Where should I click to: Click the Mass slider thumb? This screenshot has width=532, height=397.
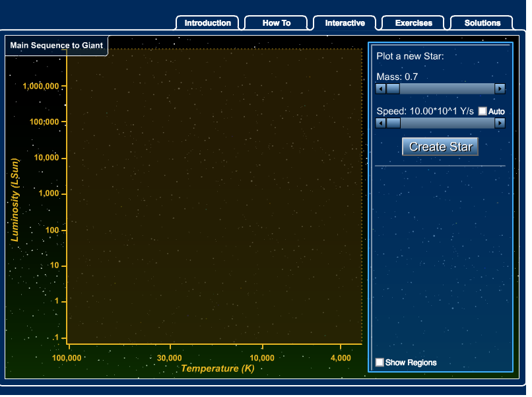click(x=394, y=89)
